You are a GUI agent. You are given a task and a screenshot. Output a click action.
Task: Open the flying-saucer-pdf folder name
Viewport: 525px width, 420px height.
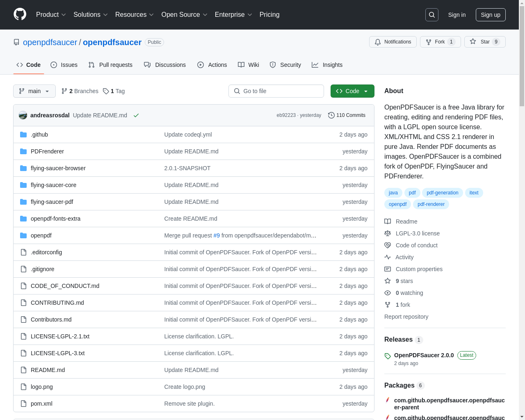52,202
